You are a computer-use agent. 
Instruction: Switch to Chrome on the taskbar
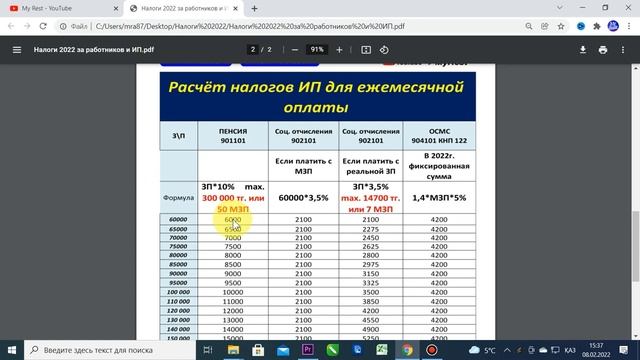(407, 350)
